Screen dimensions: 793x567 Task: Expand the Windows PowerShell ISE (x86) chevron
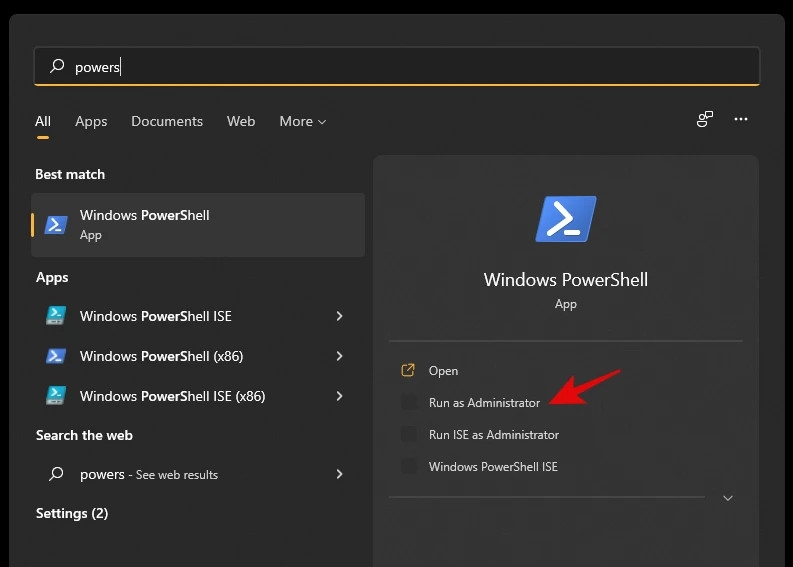pyautogui.click(x=339, y=396)
